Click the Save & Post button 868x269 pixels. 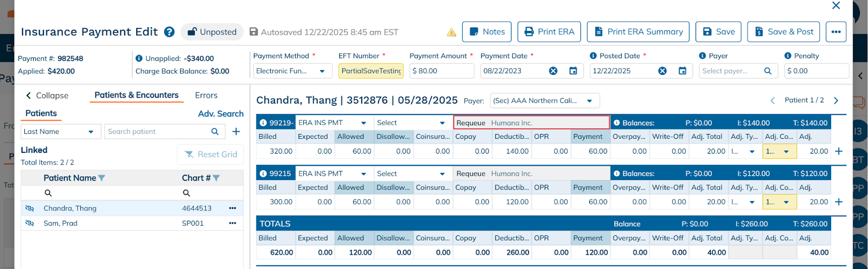click(x=784, y=32)
